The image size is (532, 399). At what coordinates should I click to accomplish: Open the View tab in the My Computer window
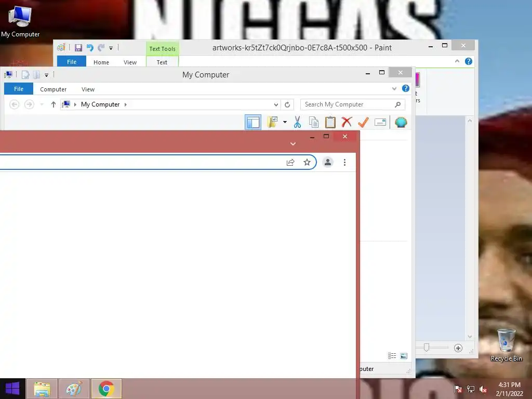pos(88,89)
